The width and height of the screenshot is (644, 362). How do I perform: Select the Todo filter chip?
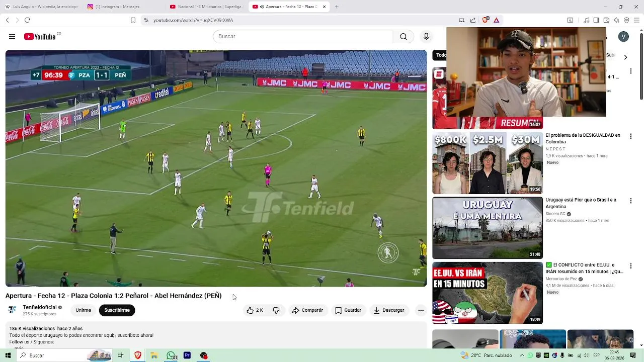coord(440,55)
